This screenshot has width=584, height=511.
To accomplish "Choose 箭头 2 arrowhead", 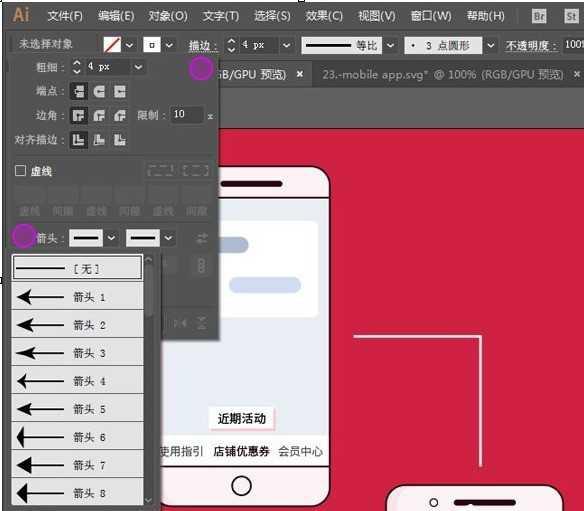I will (77, 325).
